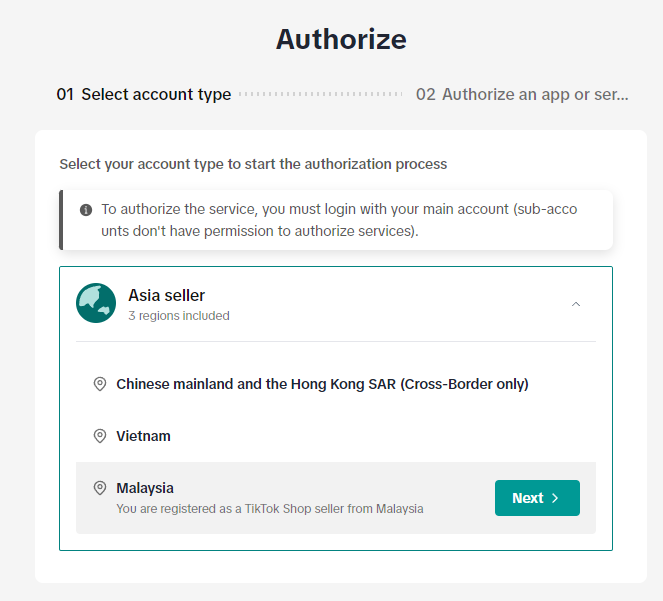
Task: Click the location pin beside Malaysia
Action: (100, 488)
